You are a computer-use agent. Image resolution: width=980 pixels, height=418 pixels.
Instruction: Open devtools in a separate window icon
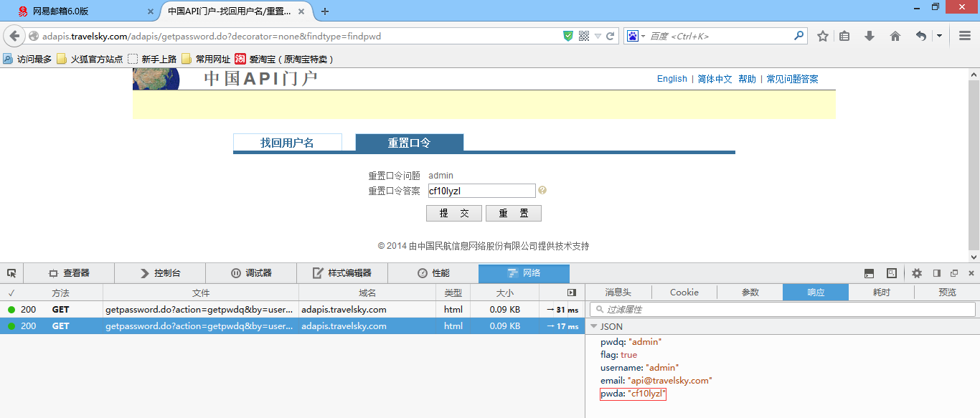(954, 273)
